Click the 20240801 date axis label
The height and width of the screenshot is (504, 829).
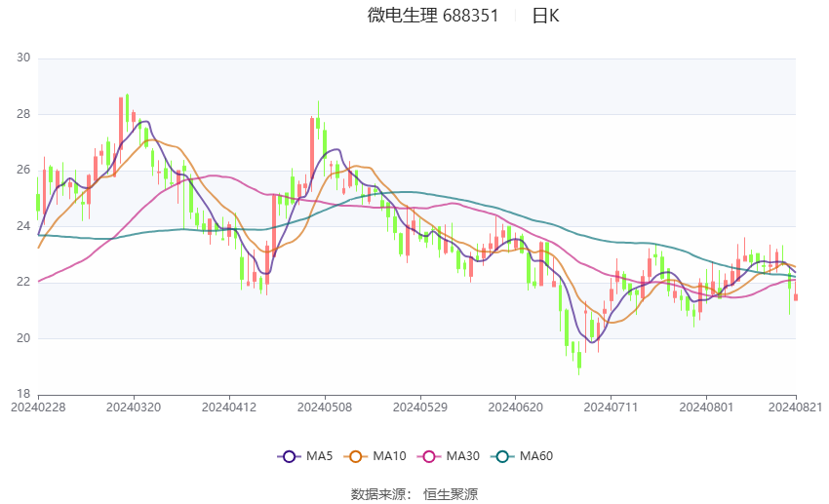click(x=706, y=407)
